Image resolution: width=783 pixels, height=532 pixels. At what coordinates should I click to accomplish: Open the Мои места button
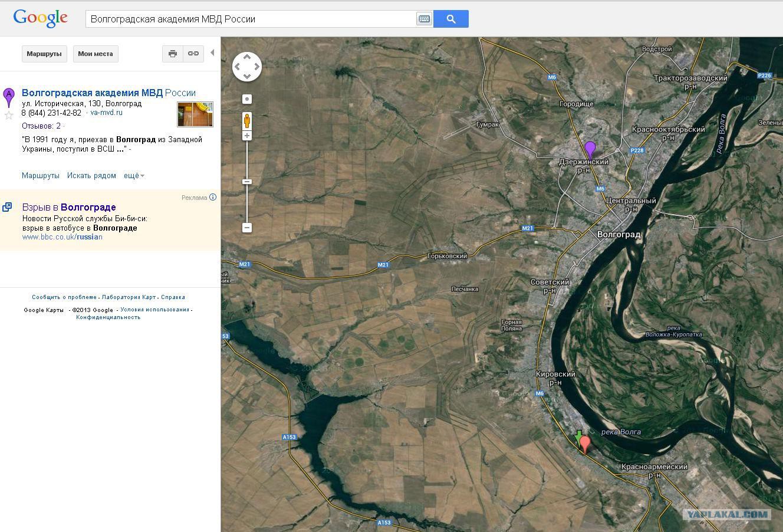click(96, 54)
